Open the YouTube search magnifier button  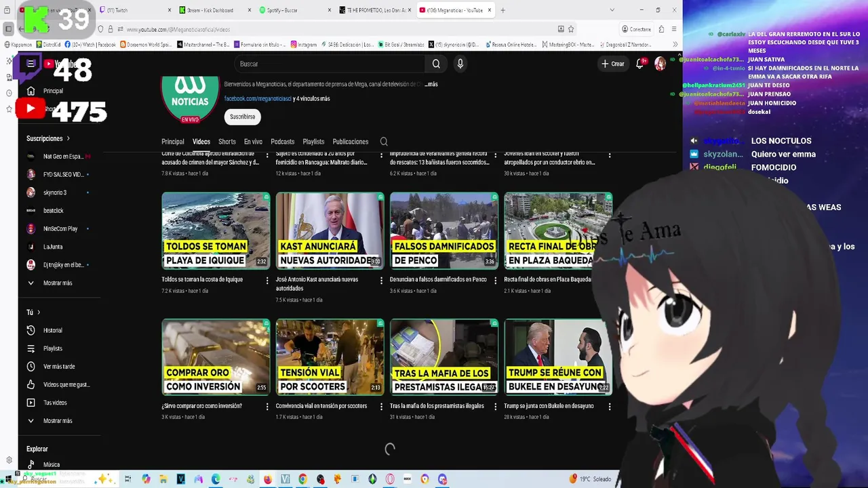click(x=436, y=64)
